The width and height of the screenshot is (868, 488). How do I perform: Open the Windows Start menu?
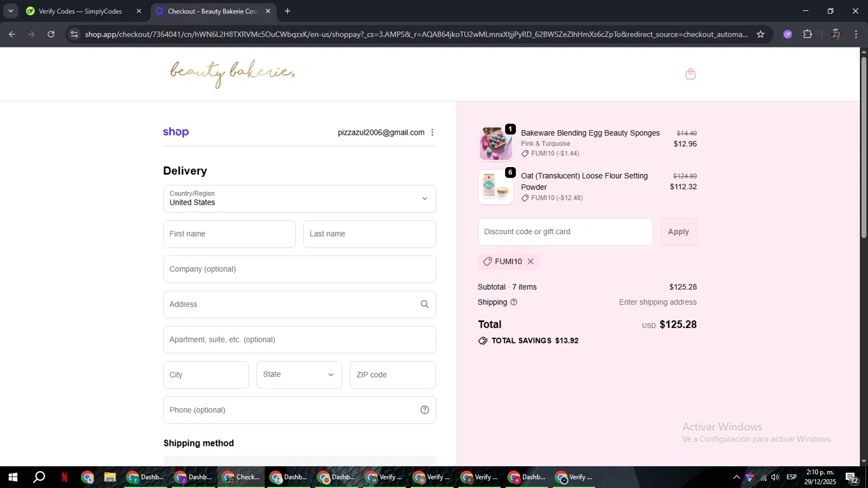pyautogui.click(x=13, y=477)
